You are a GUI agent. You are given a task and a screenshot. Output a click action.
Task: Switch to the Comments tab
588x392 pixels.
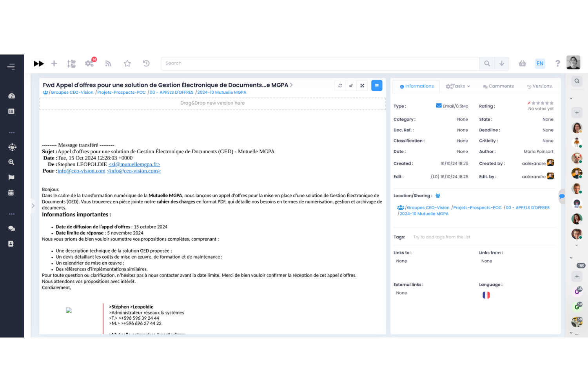[498, 86]
